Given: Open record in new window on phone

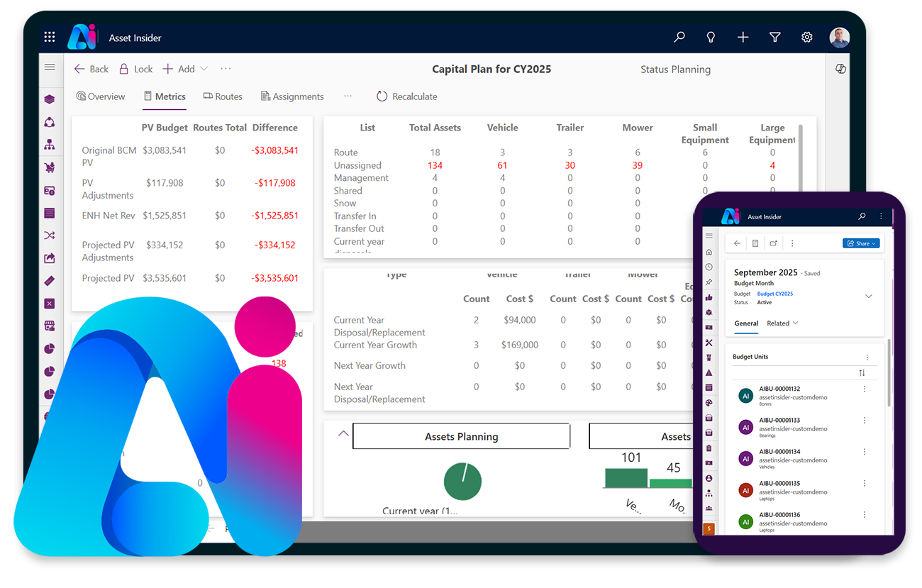Looking at the screenshot, I should 774,243.
